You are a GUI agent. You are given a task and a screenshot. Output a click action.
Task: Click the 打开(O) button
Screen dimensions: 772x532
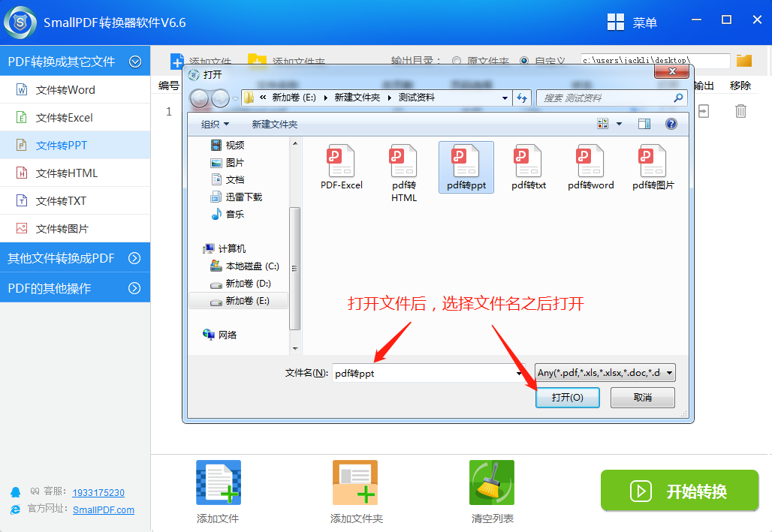click(x=567, y=398)
